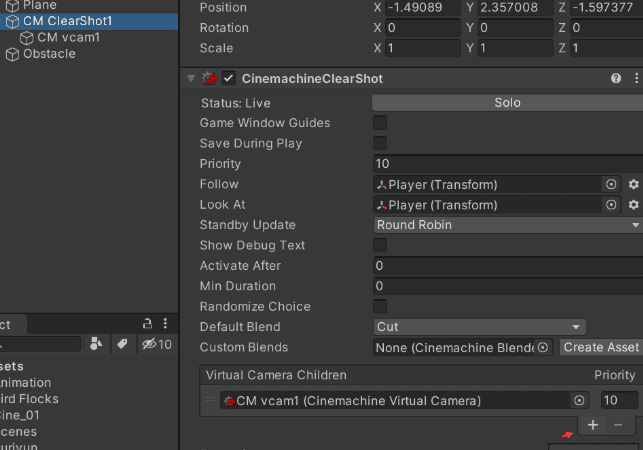Open the Look At object picker
This screenshot has height=450, width=643.
[611, 205]
